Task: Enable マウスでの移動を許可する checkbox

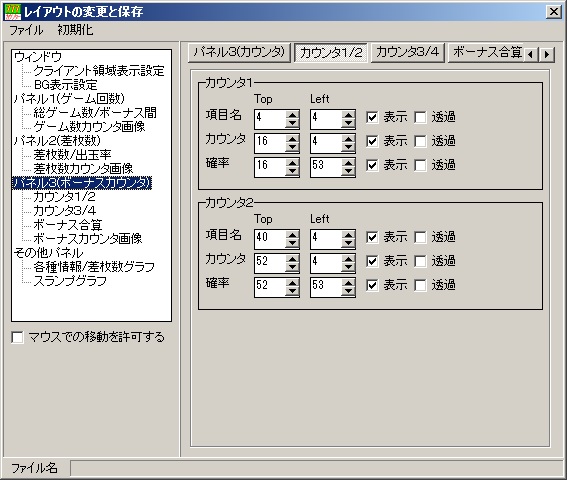Action: 17,337
